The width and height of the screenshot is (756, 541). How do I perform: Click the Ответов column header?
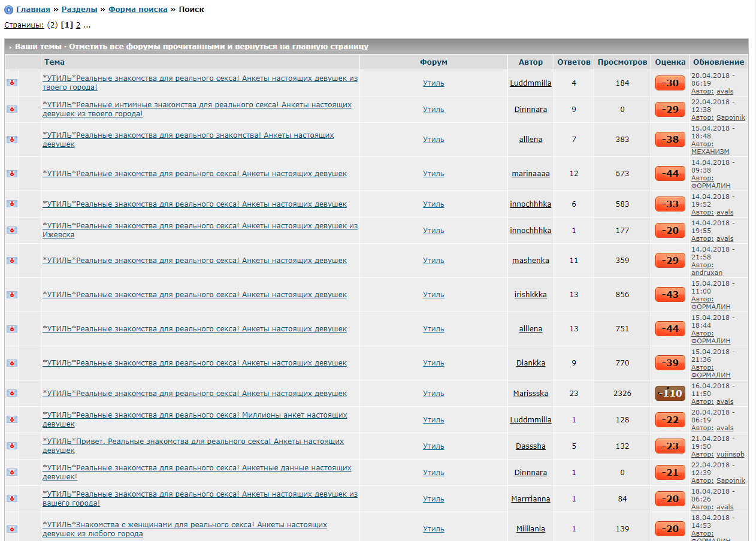(574, 62)
